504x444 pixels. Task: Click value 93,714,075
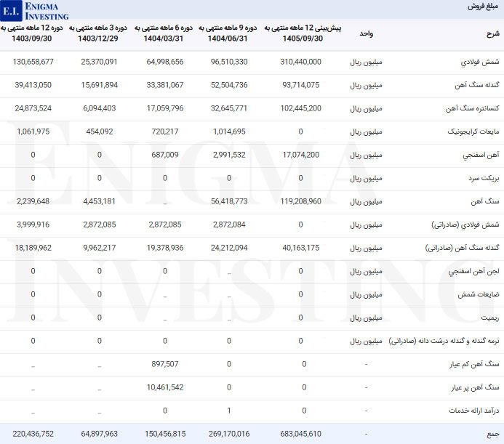click(300, 85)
